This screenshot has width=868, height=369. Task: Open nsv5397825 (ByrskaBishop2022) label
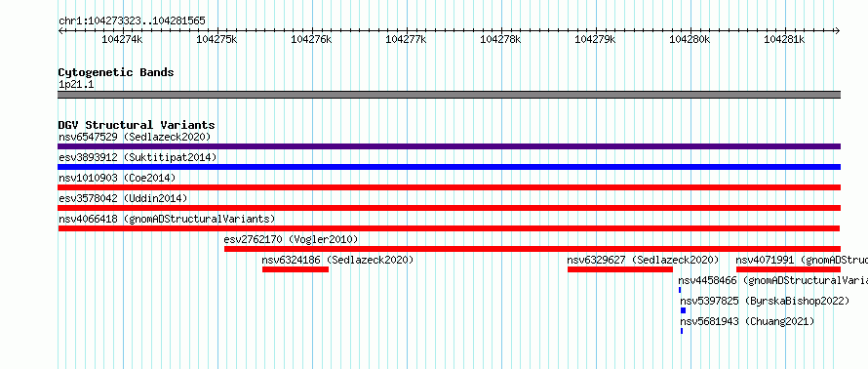click(x=765, y=301)
